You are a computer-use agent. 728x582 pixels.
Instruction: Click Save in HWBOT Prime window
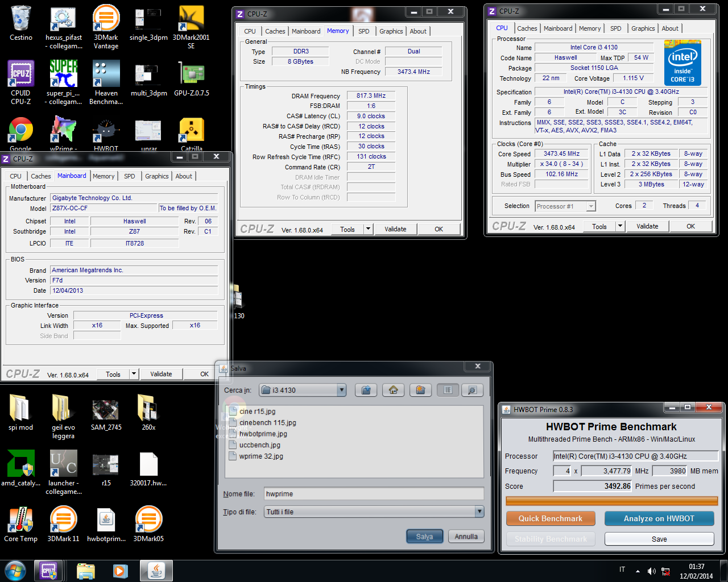[659, 539]
